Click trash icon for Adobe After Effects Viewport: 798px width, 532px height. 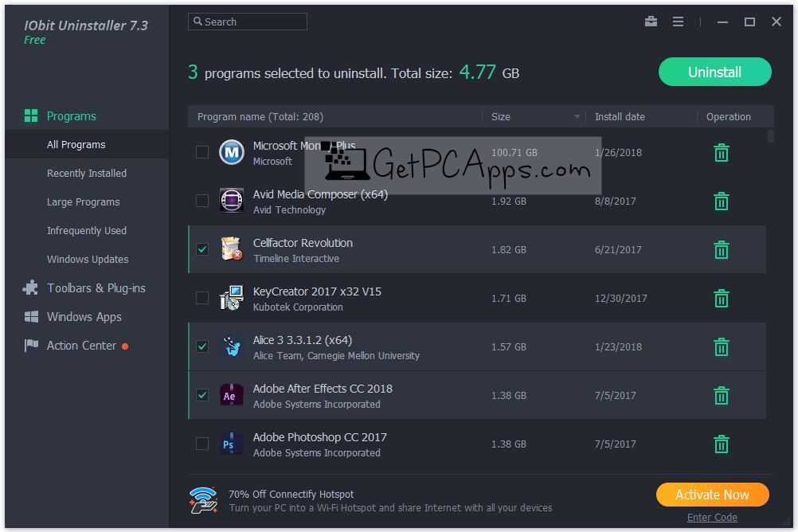pos(722,396)
